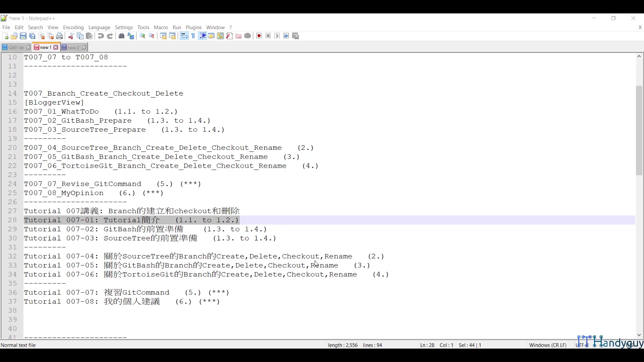
Task: Expand the Macro menu
Action: [x=161, y=27]
